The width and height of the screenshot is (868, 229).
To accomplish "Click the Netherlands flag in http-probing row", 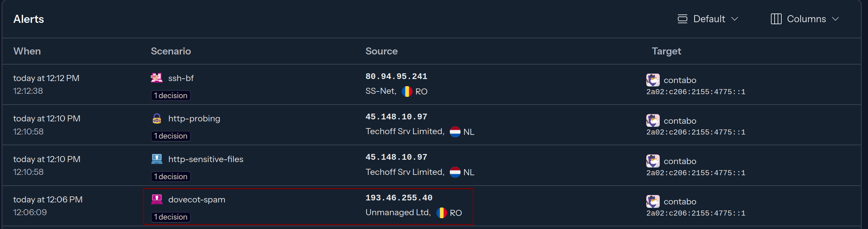I will tap(455, 132).
